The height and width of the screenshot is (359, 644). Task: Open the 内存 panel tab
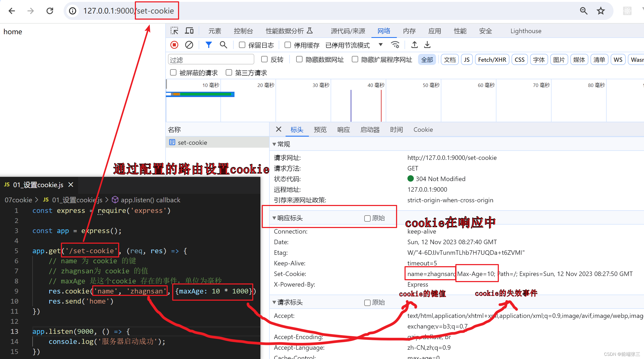(x=409, y=31)
